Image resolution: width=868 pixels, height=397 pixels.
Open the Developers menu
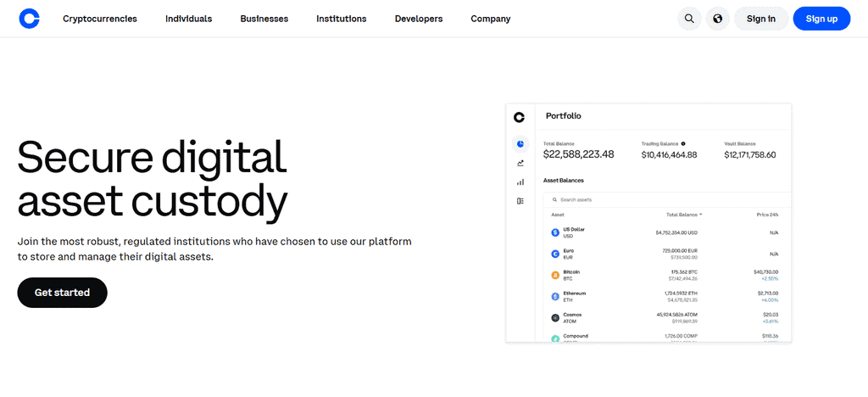click(x=419, y=19)
